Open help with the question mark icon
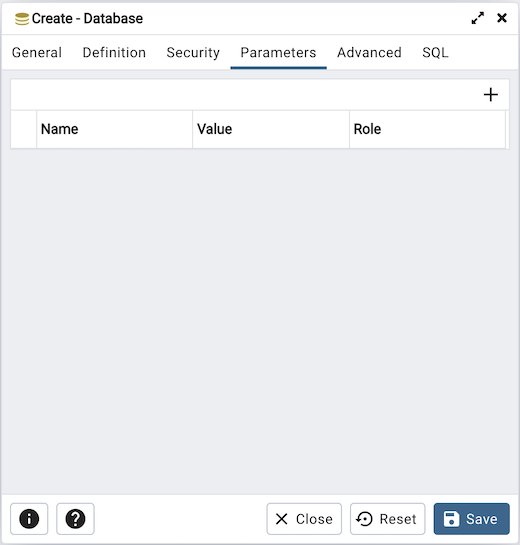The image size is (520, 545). [x=75, y=519]
